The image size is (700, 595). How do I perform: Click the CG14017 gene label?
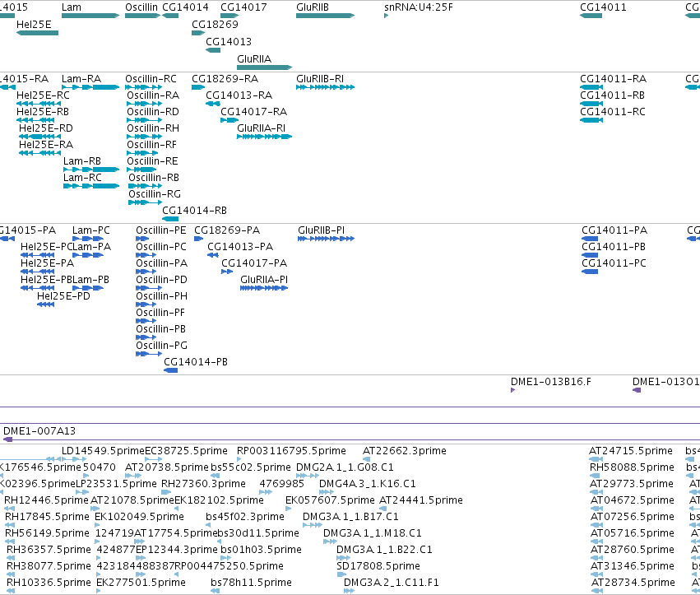(243, 7)
